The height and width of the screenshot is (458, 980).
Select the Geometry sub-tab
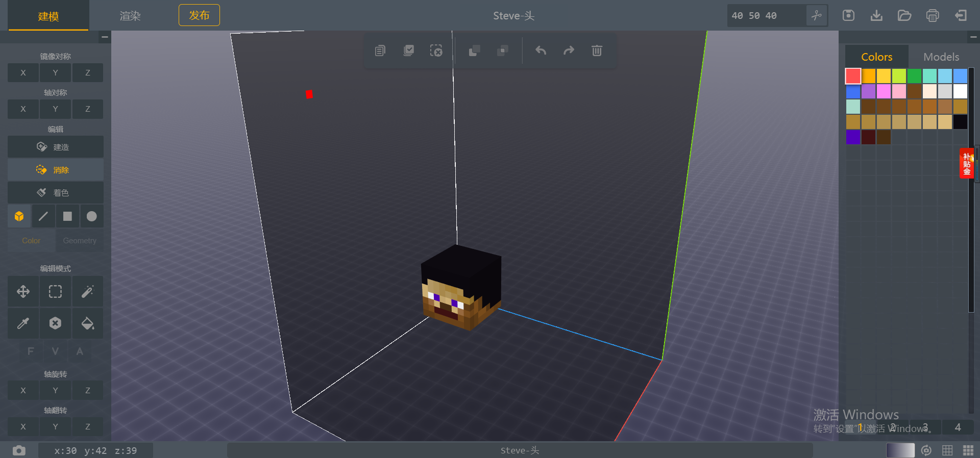[x=80, y=241]
